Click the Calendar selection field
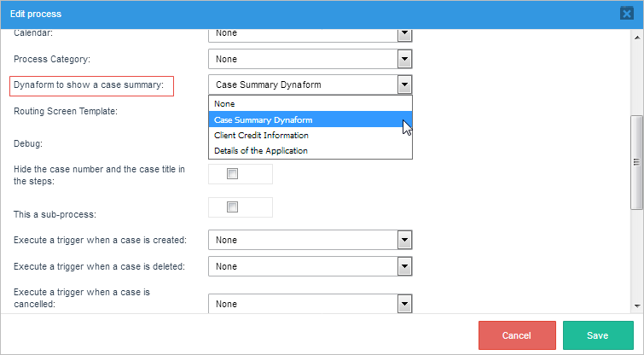644x355 pixels. [x=303, y=33]
